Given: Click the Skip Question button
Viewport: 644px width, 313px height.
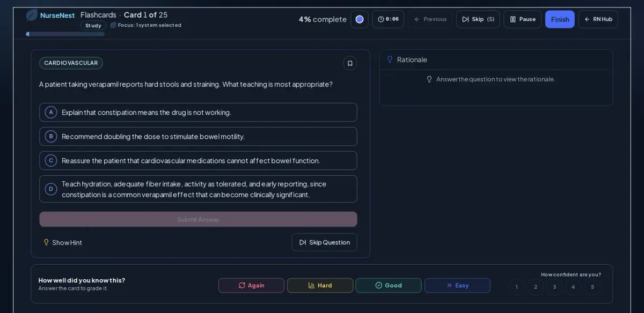Looking at the screenshot, I should tap(324, 242).
